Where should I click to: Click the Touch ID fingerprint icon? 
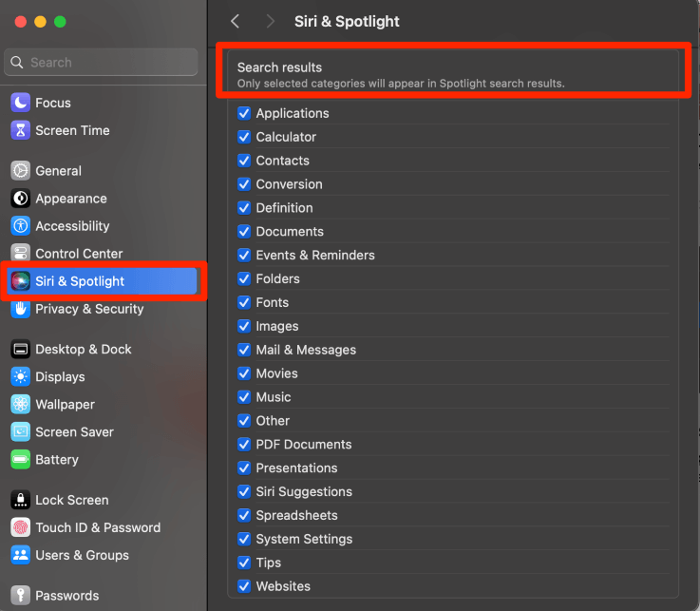point(21,527)
